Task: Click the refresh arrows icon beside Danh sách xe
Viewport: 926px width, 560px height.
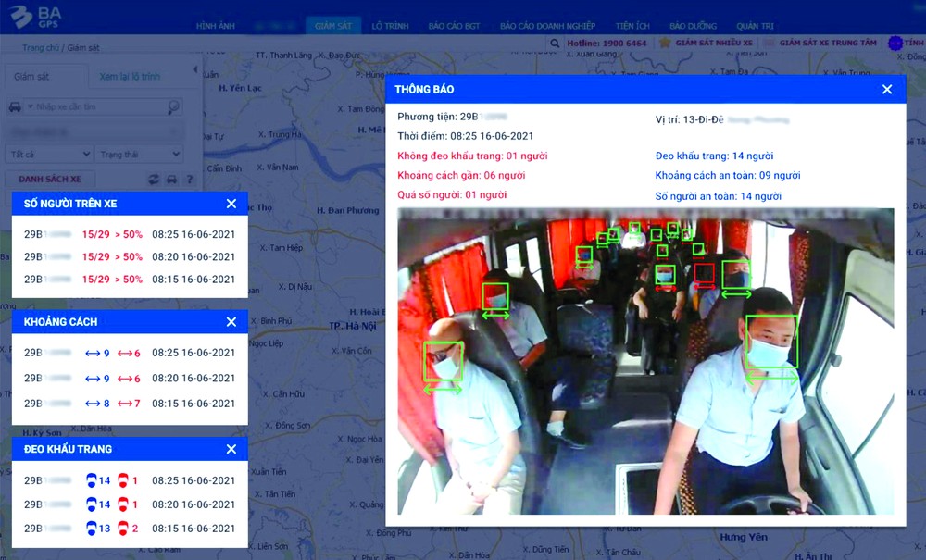Action: coord(154,179)
